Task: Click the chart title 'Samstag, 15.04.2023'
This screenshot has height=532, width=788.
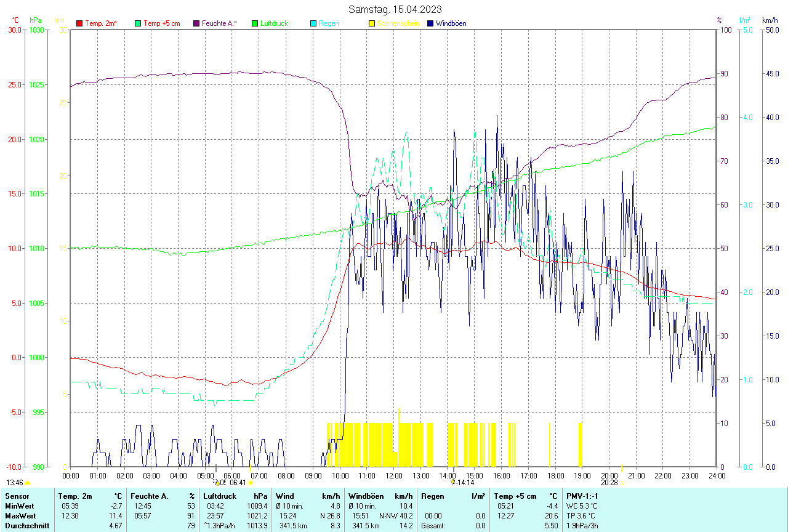Action: coord(395,9)
